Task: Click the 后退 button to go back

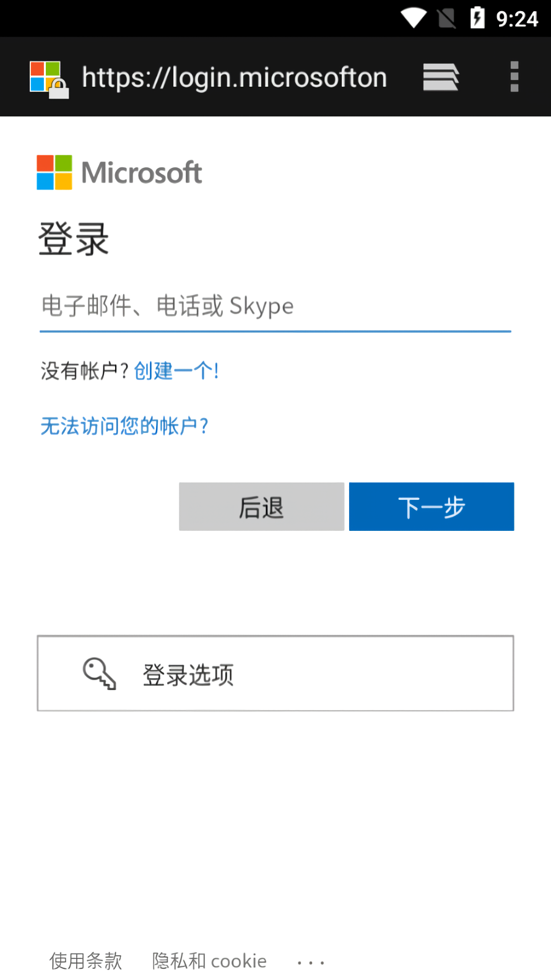Action: click(261, 506)
